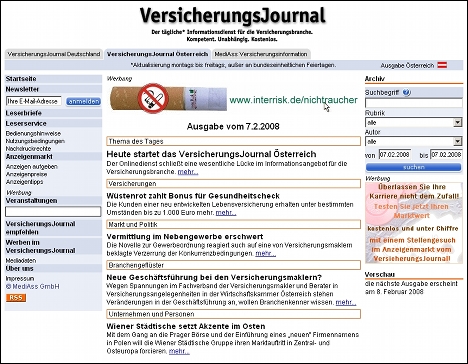Click www.interrisk.de/nichtraucher ad link

click(x=293, y=100)
